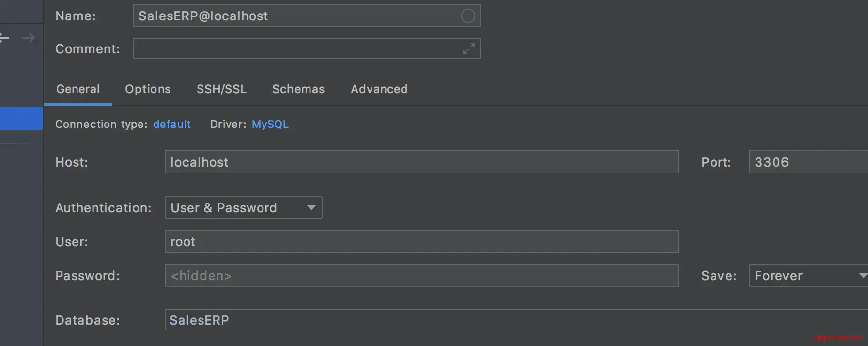Click the Port number field
868x346 pixels.
(x=808, y=162)
